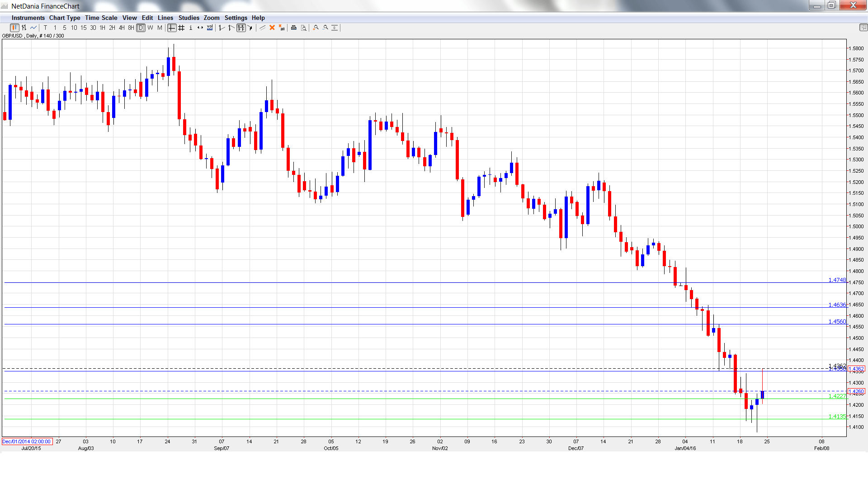Click the Dec/01/2014 timestamp field bottom left
868x488 pixels.
click(x=27, y=441)
